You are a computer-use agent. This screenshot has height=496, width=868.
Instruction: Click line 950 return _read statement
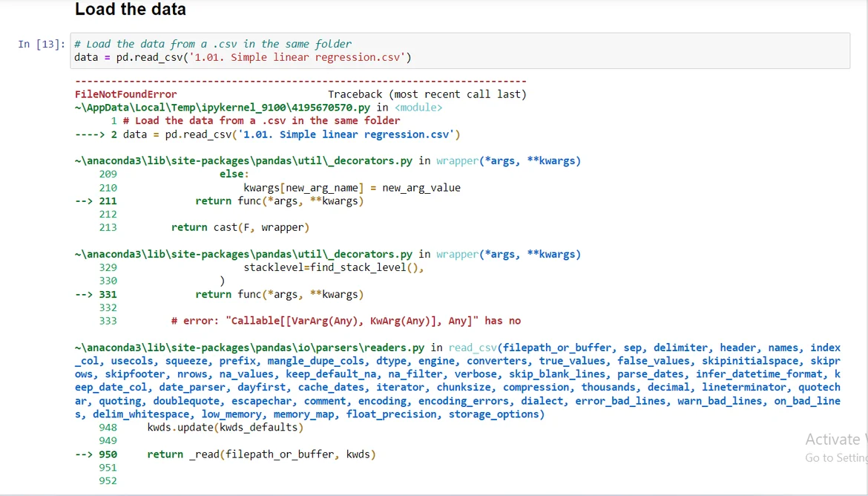(261, 454)
